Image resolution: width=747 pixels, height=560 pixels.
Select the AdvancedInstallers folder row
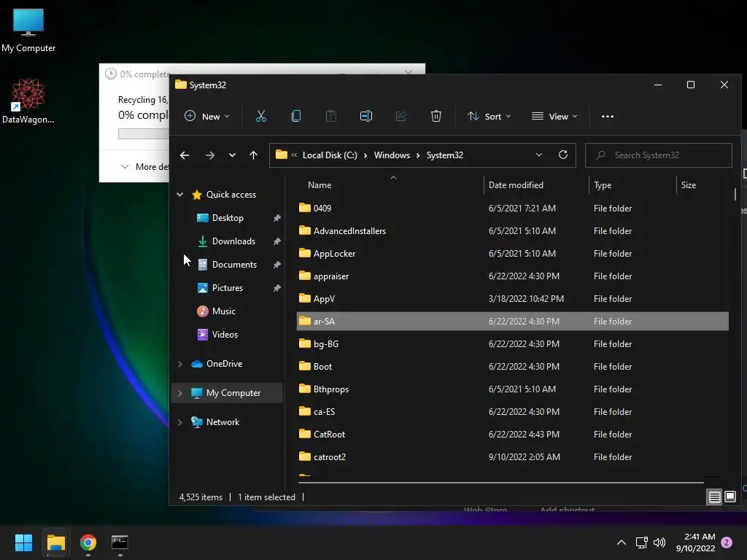[x=512, y=231]
